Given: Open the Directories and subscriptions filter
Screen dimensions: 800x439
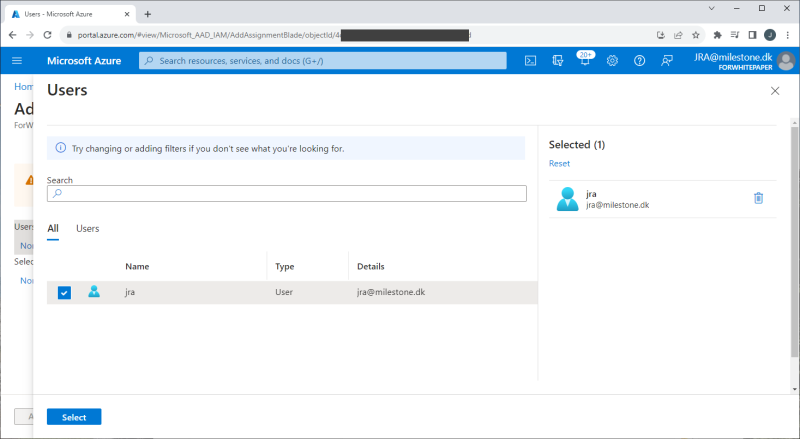Looking at the screenshot, I should pyautogui.click(x=558, y=61).
